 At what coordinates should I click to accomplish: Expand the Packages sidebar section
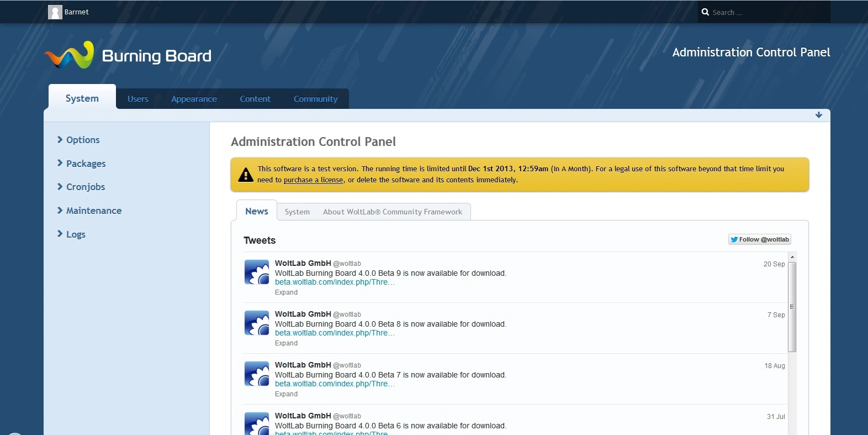point(81,164)
